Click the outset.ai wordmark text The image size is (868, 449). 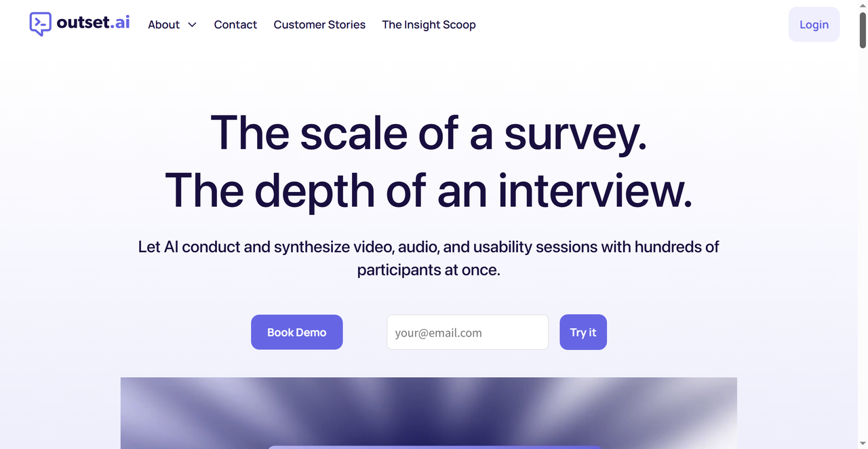[x=93, y=22]
